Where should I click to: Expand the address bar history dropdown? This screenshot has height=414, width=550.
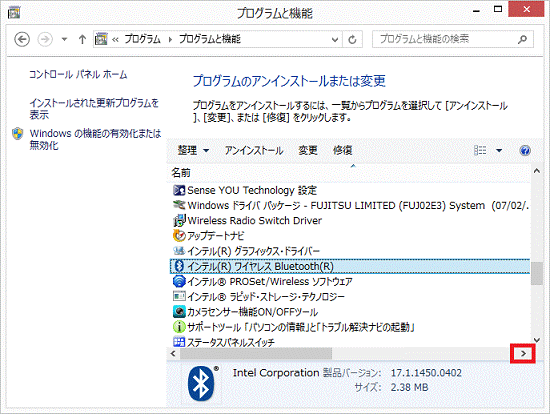click(335, 40)
